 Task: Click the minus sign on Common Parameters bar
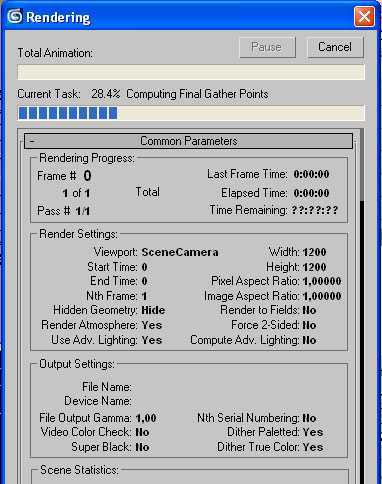pyautogui.click(x=32, y=141)
